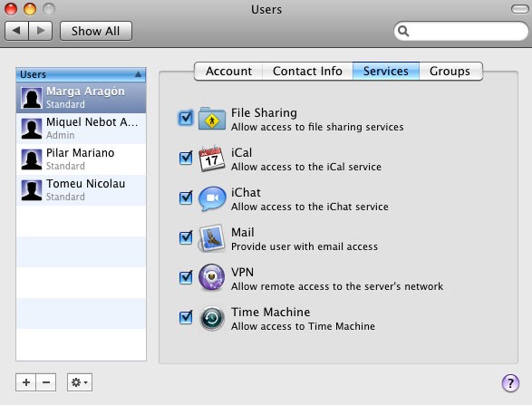Click the File Sharing label
The image size is (532, 405).
pyautogui.click(x=264, y=112)
